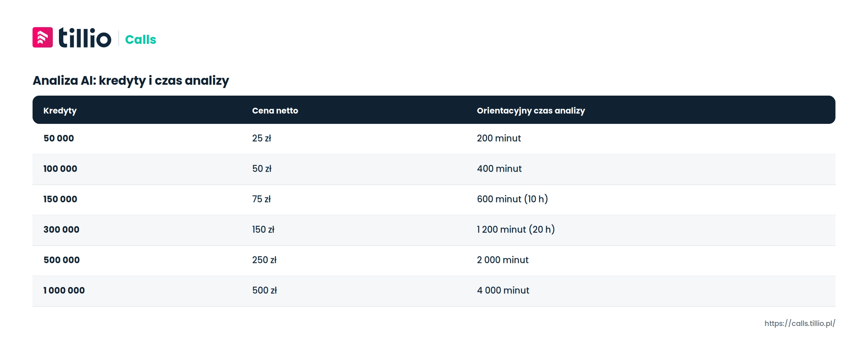Image resolution: width=868 pixels, height=339 pixels.
Task: Pick the 1 000 000 credits row
Action: pos(434,291)
